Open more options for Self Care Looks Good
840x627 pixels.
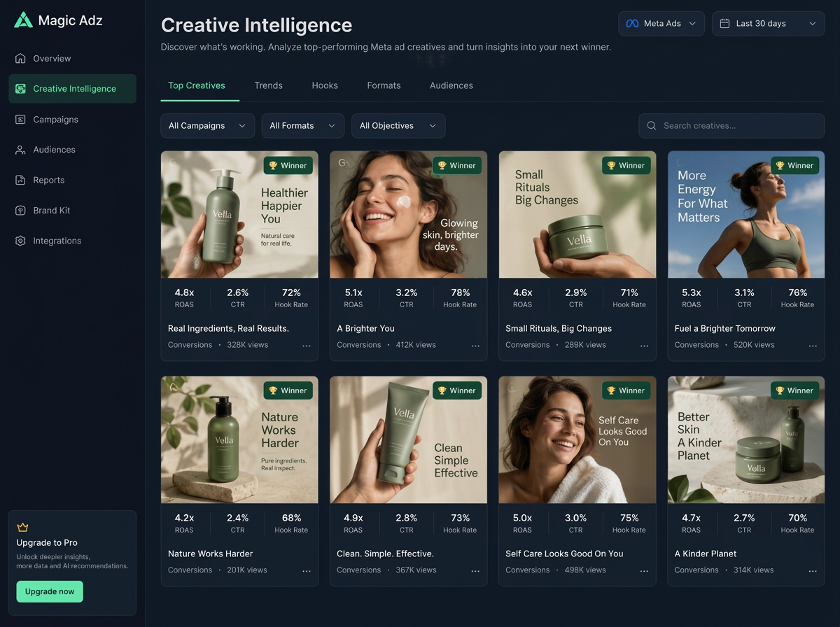644,571
